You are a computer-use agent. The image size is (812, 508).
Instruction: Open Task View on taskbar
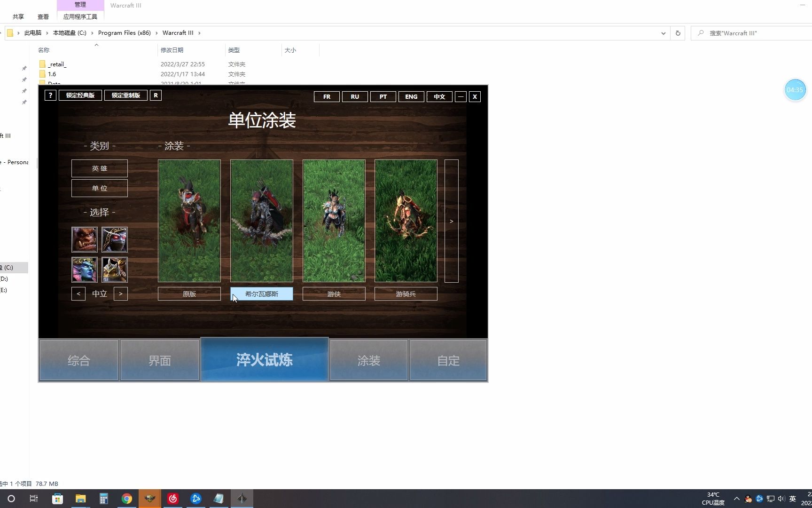coord(34,499)
